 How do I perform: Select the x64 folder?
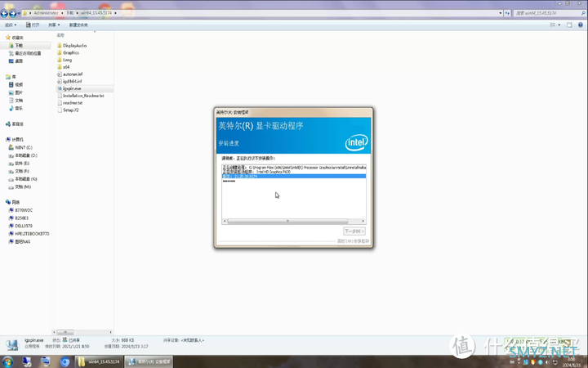(64, 67)
